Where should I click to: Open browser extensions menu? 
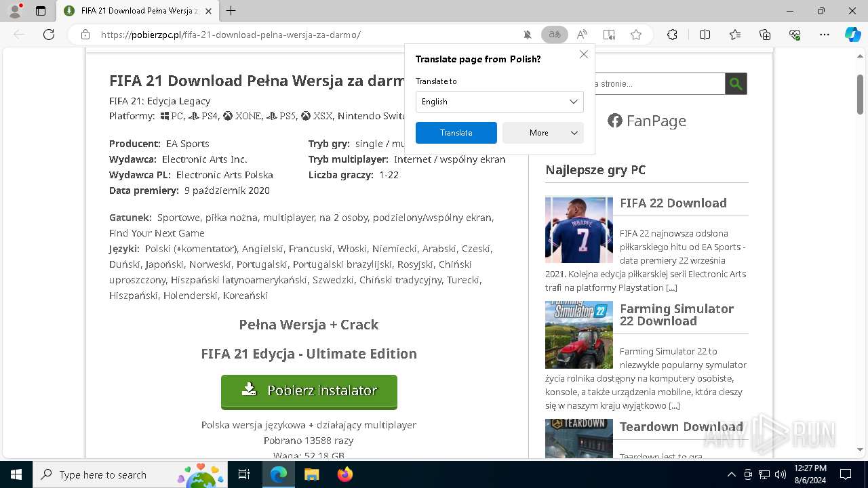pyautogui.click(x=672, y=35)
